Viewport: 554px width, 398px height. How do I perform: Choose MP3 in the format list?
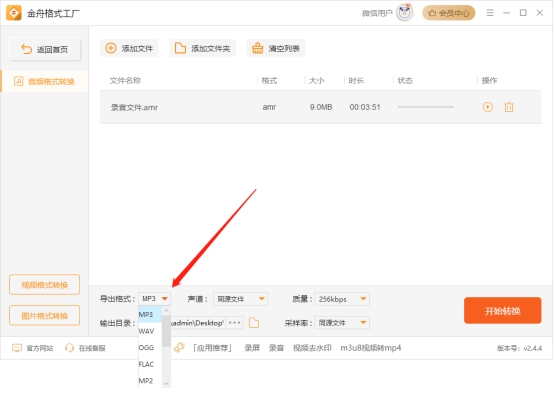[150, 314]
